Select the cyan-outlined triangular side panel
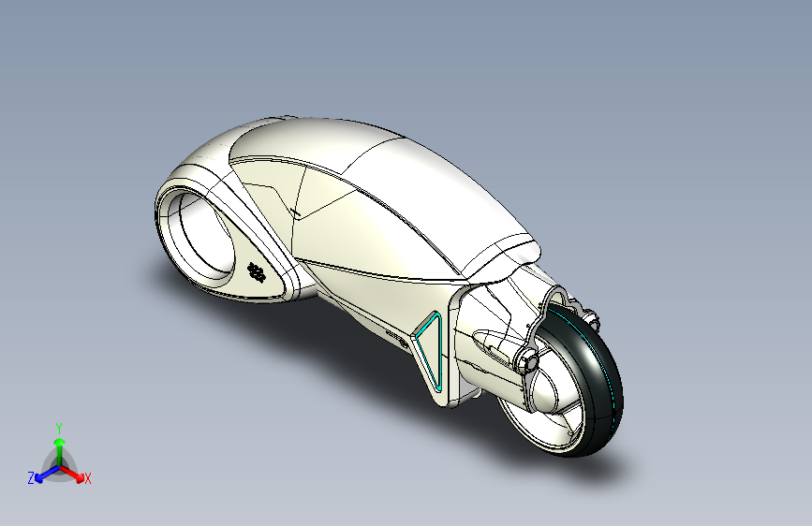Screen dimensions: 812x526 (431, 350)
